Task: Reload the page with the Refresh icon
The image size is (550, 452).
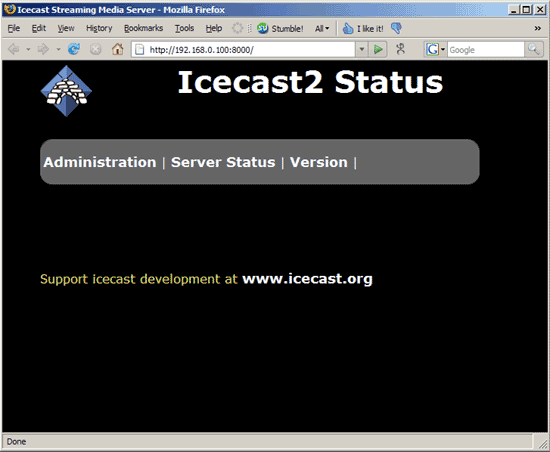Action: click(74, 49)
